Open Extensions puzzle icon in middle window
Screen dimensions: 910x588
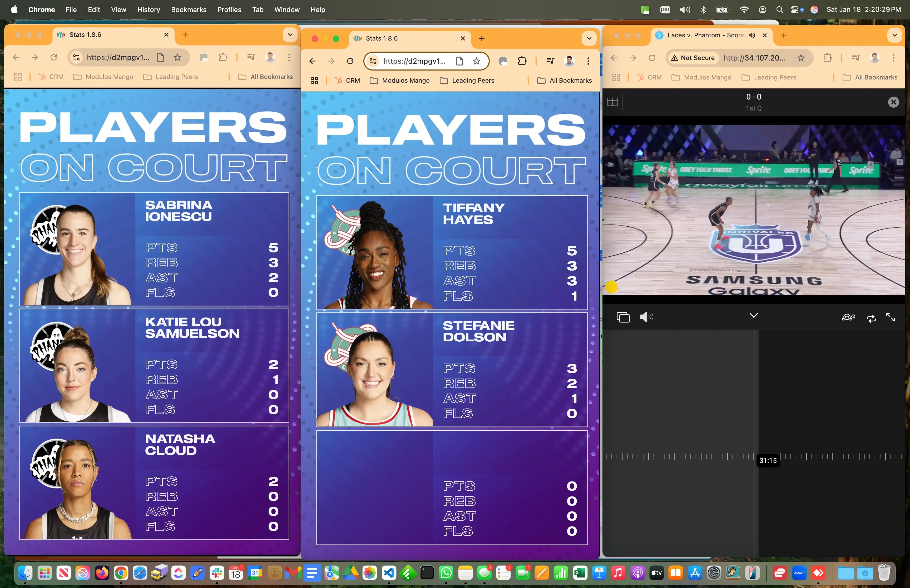[x=522, y=61]
